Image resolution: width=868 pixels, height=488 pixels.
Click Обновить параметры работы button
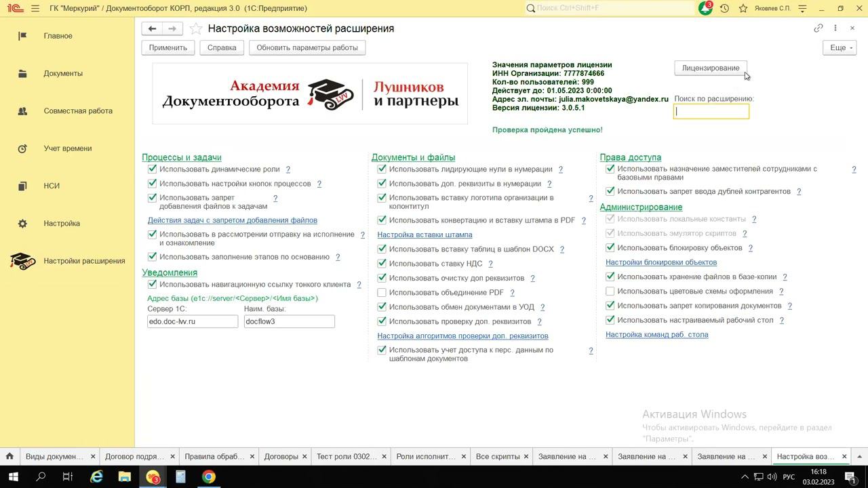307,47
